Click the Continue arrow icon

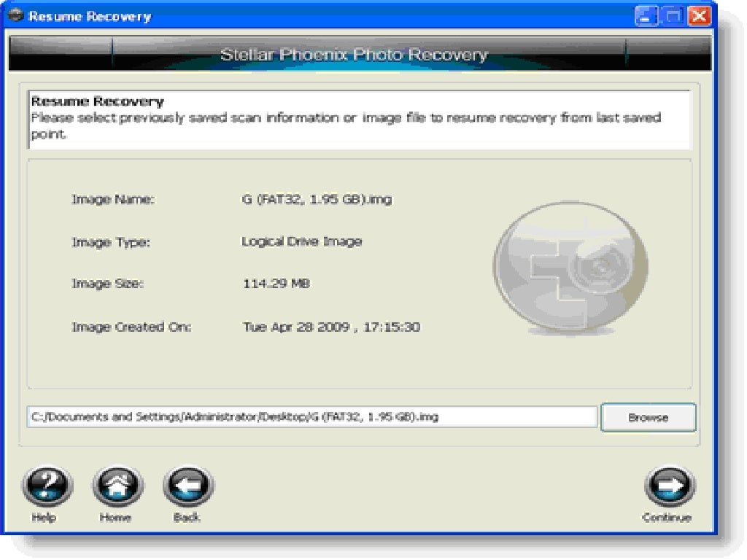click(x=670, y=486)
